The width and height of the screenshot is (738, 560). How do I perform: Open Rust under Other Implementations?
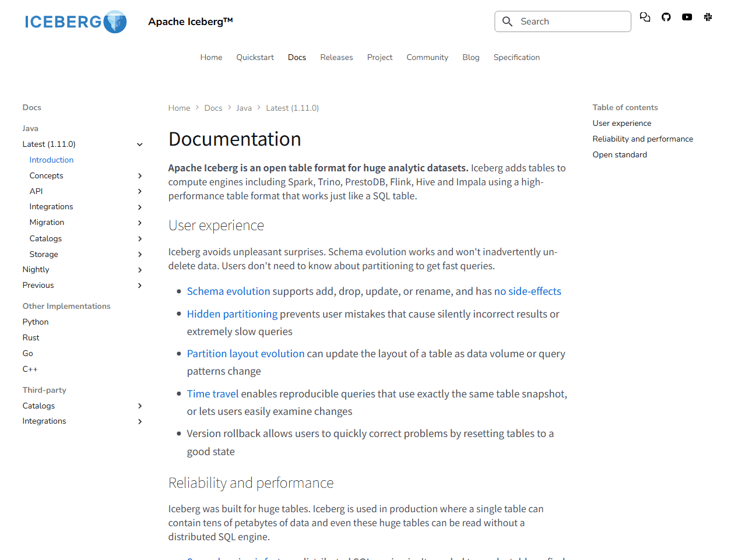pyautogui.click(x=31, y=337)
